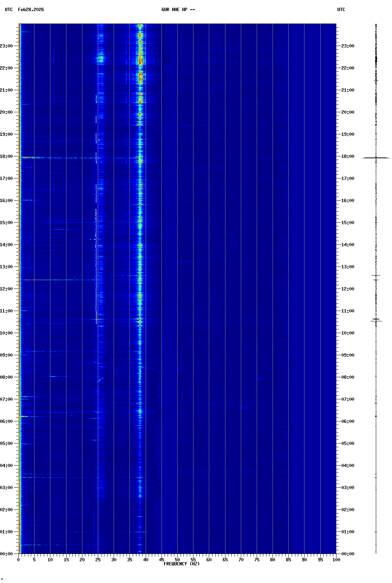Pick the 03:00 label on the left time axis
This screenshot has height=583, width=392.
pos(7,488)
